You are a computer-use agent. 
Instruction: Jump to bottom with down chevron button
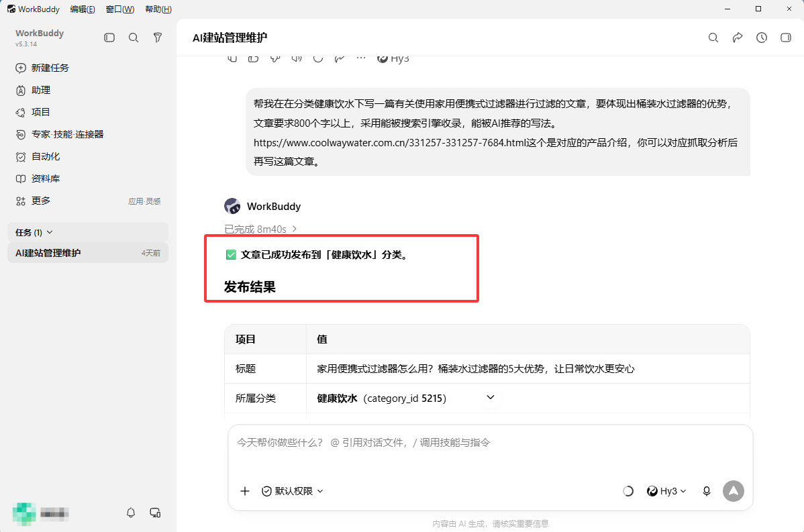point(490,398)
